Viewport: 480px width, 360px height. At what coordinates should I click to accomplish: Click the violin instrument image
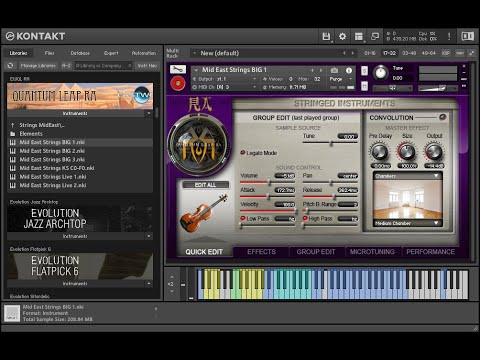(x=204, y=214)
